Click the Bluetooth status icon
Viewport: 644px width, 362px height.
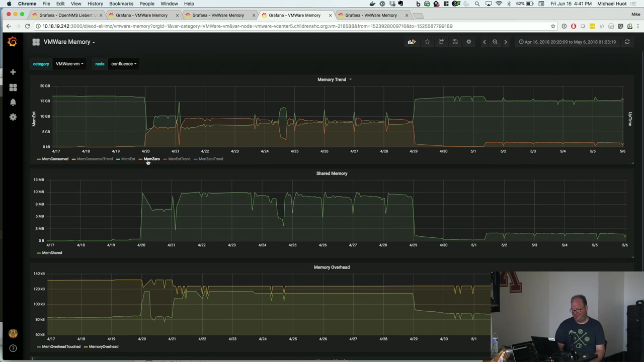(x=509, y=4)
